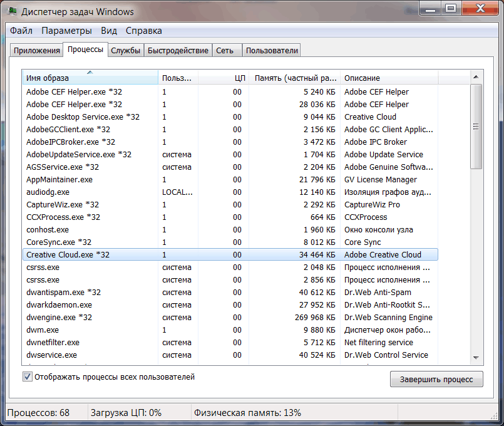Click the Dr.Web Control Service description

point(386,355)
